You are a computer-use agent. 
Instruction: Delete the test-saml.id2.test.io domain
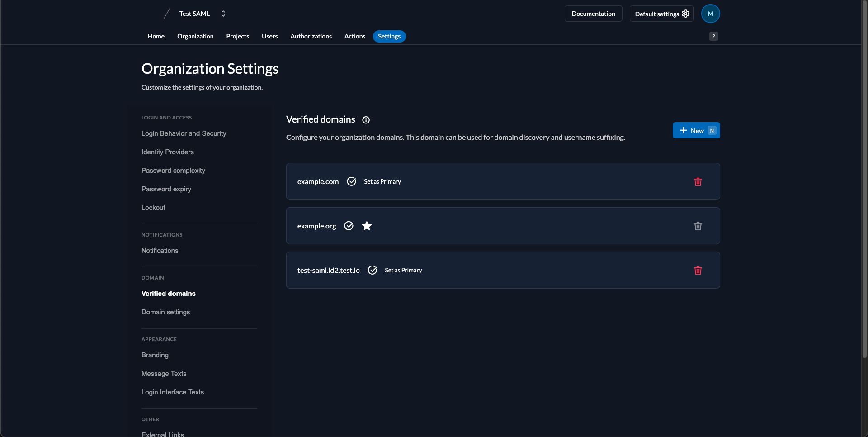click(698, 271)
